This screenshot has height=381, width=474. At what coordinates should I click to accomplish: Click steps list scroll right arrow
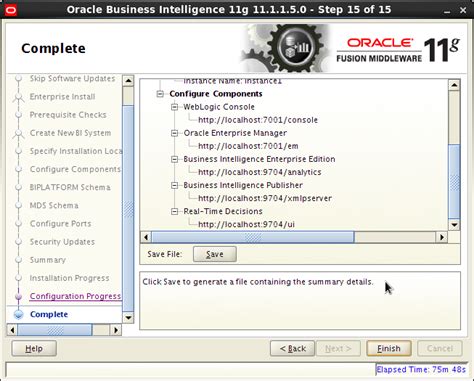(116, 330)
